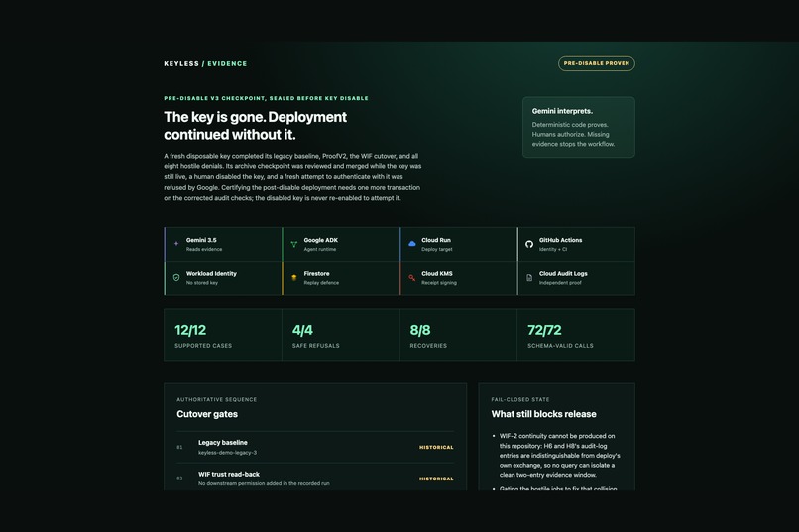Click the SAFE REFUSALS label

point(316,346)
